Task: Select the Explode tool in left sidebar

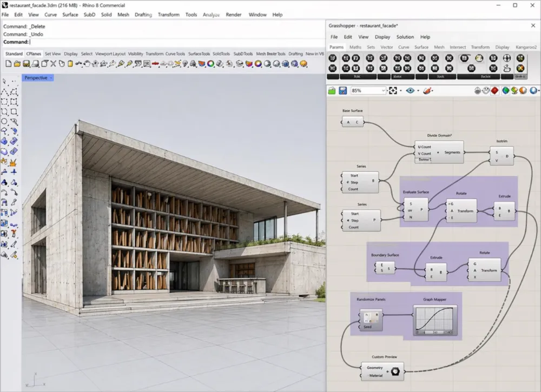Action: pos(14,162)
